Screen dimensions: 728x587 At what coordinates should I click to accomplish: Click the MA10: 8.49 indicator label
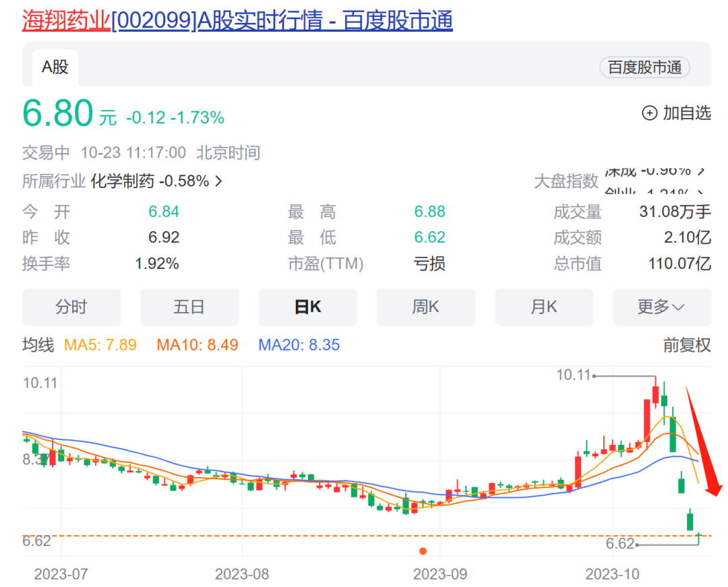click(x=198, y=345)
